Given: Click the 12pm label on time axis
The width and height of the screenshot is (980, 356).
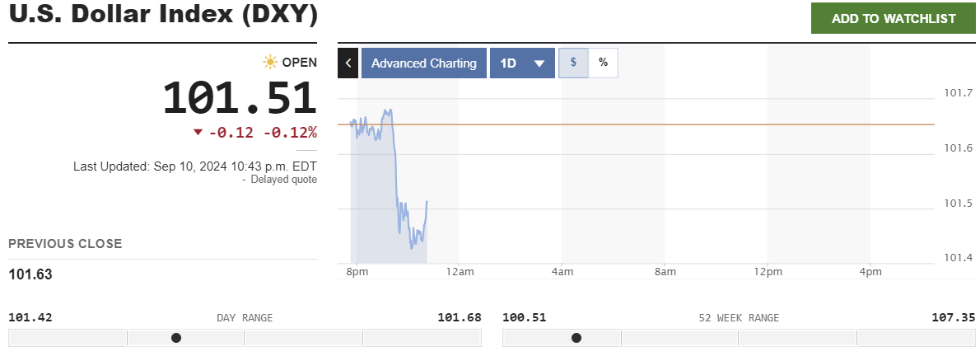Looking at the screenshot, I should pos(768,272).
